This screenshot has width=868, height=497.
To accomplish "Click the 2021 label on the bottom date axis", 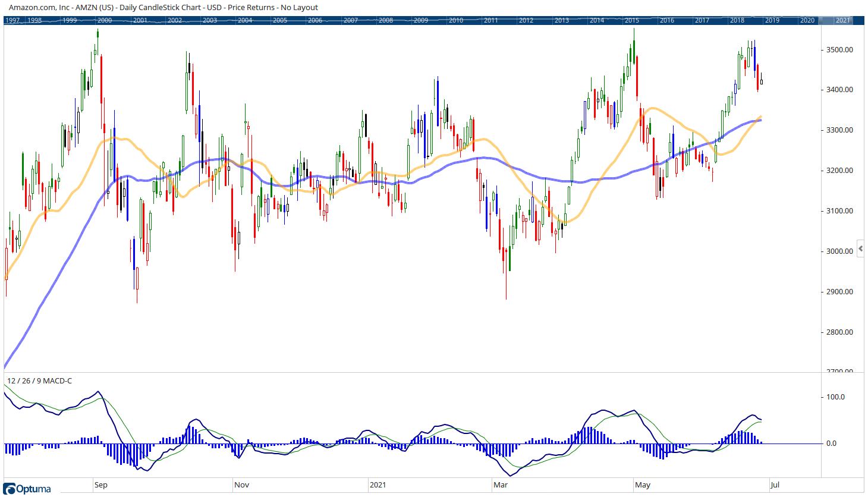I will (378, 485).
